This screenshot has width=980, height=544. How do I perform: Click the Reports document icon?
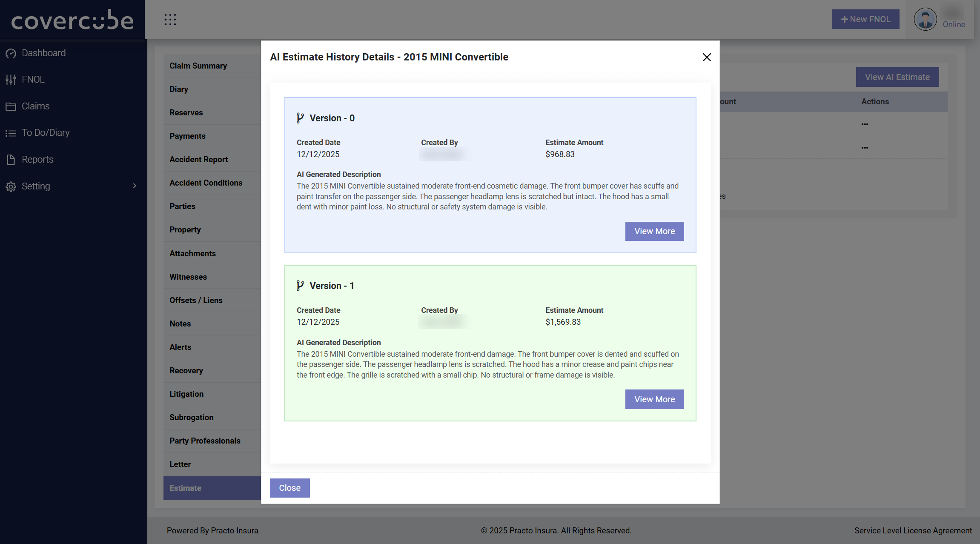(x=11, y=160)
